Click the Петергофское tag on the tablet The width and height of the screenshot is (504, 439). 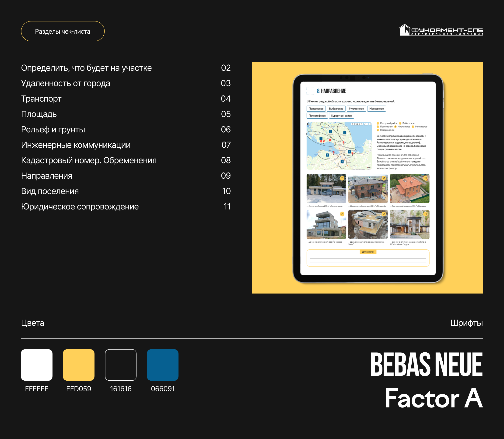click(x=317, y=116)
